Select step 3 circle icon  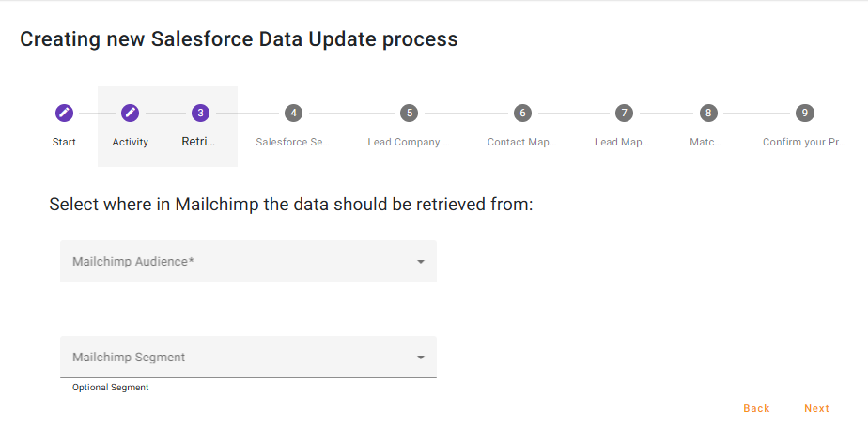200,113
